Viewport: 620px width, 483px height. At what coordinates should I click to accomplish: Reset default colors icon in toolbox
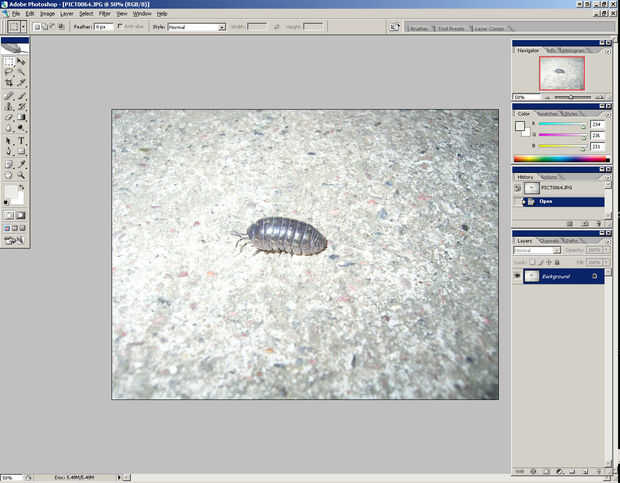point(6,203)
